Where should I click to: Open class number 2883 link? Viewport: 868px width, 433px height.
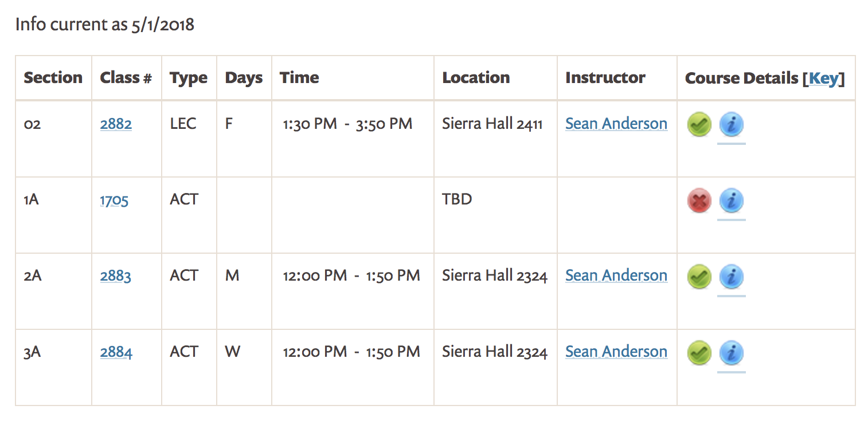115,276
